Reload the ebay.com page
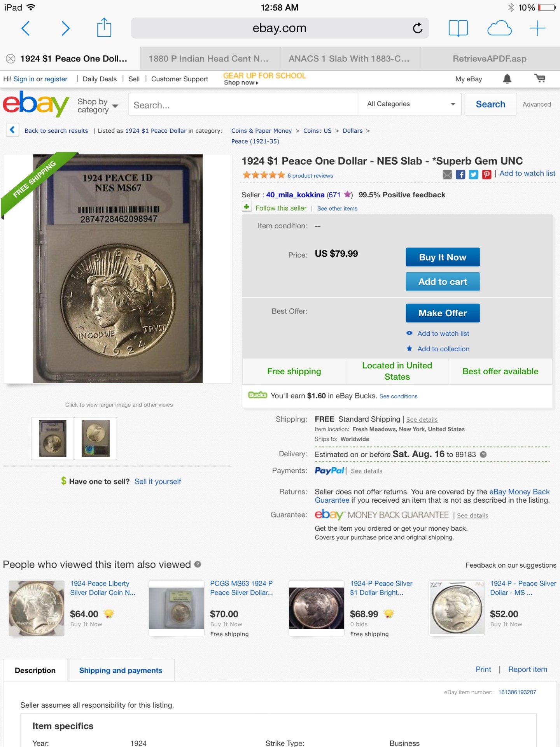The image size is (560, 747). point(417,28)
